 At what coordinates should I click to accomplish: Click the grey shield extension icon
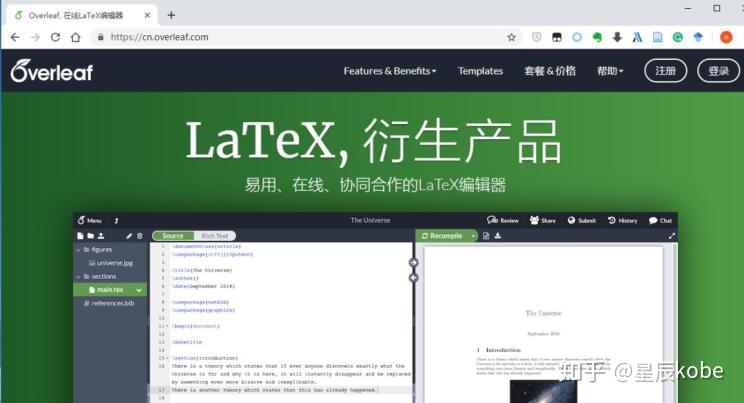537,37
